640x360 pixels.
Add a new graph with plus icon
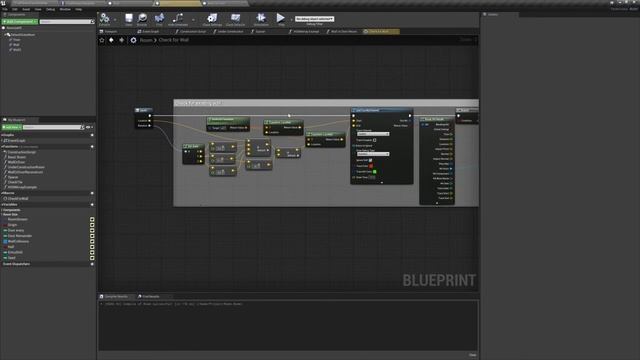pyautogui.click(x=92, y=135)
